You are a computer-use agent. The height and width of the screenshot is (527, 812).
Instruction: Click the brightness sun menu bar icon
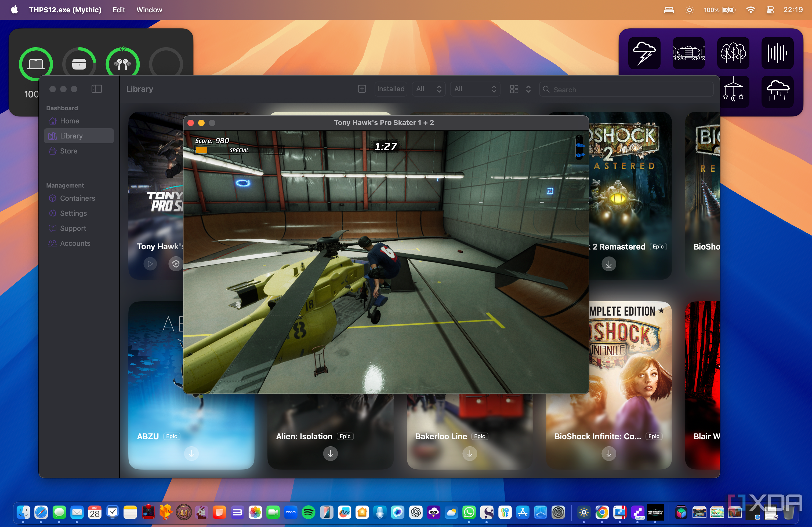pos(689,10)
